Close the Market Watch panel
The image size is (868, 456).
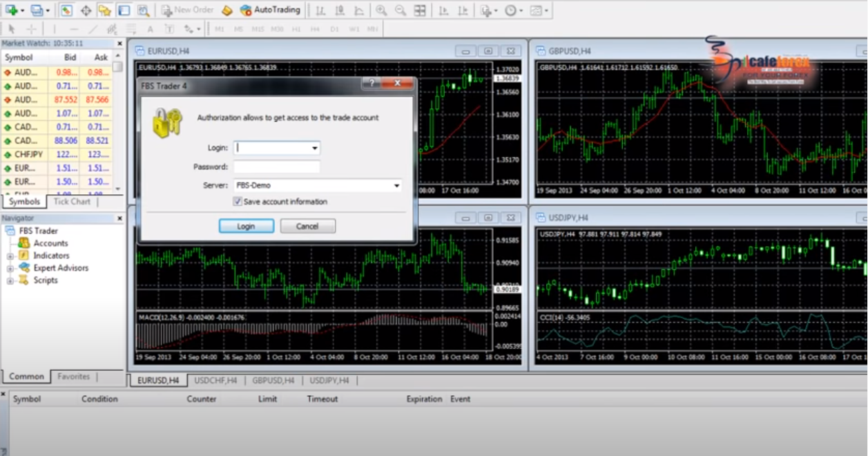coord(119,44)
